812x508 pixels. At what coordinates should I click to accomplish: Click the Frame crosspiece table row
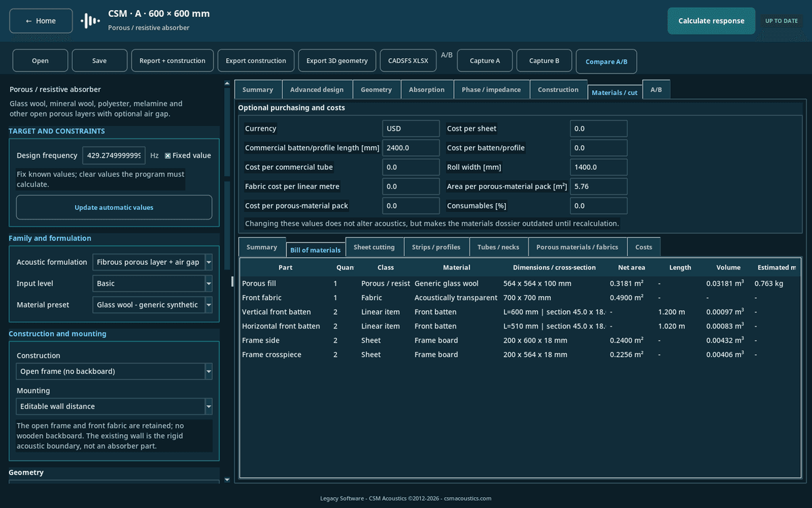click(520, 354)
